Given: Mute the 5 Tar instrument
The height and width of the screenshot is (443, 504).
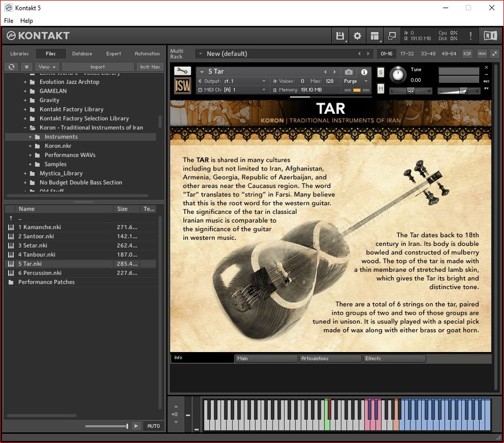Looking at the screenshot, I should [x=380, y=88].
